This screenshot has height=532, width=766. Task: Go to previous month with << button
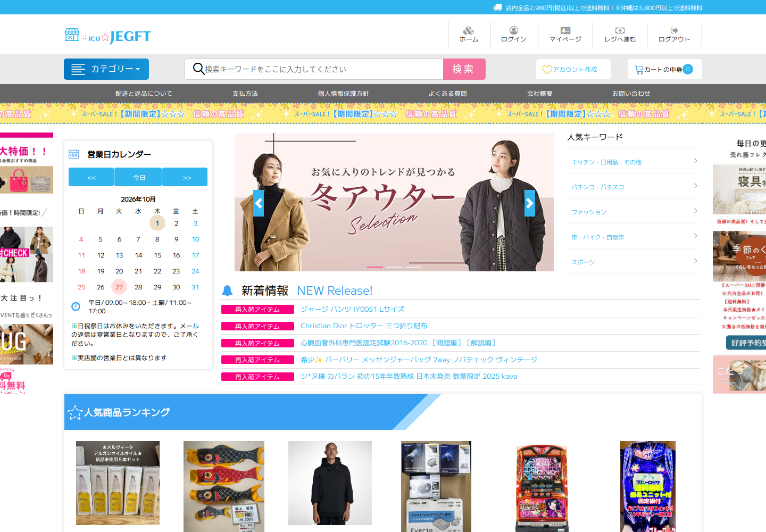pos(91,177)
